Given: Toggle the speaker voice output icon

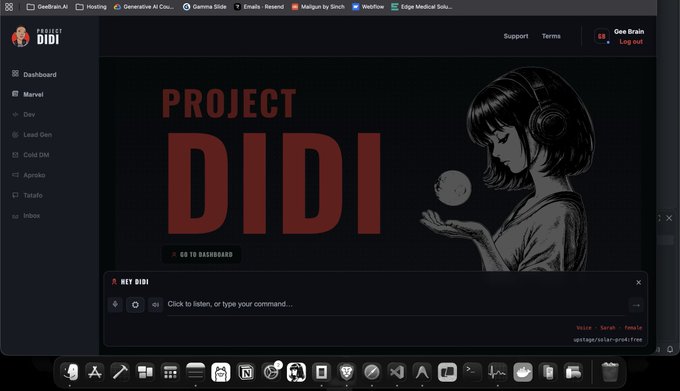Looking at the screenshot, I should (x=155, y=305).
